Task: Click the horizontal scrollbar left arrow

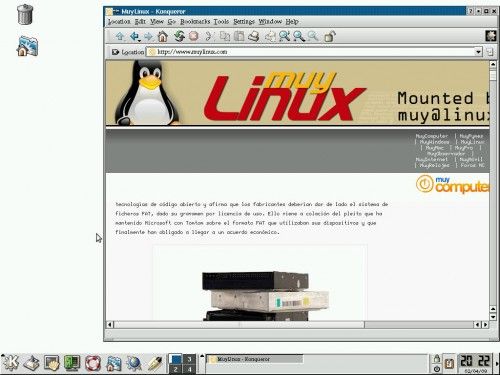Action: 110,324
